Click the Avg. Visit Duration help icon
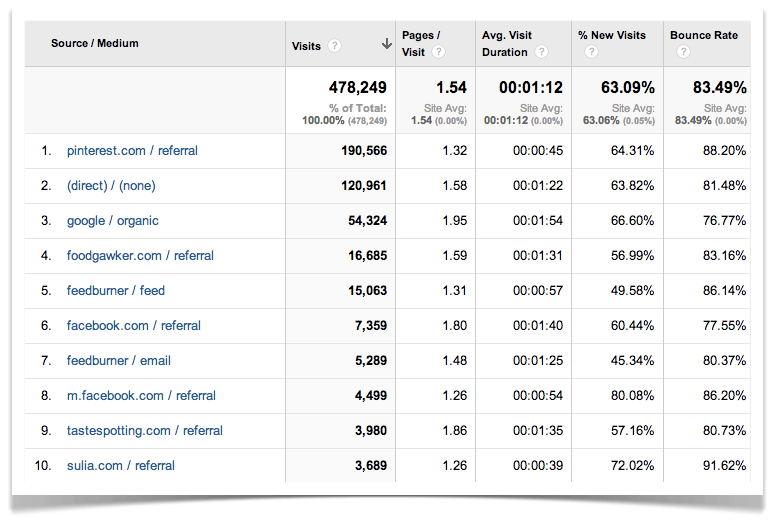The height and width of the screenshot is (526, 774). [541, 52]
